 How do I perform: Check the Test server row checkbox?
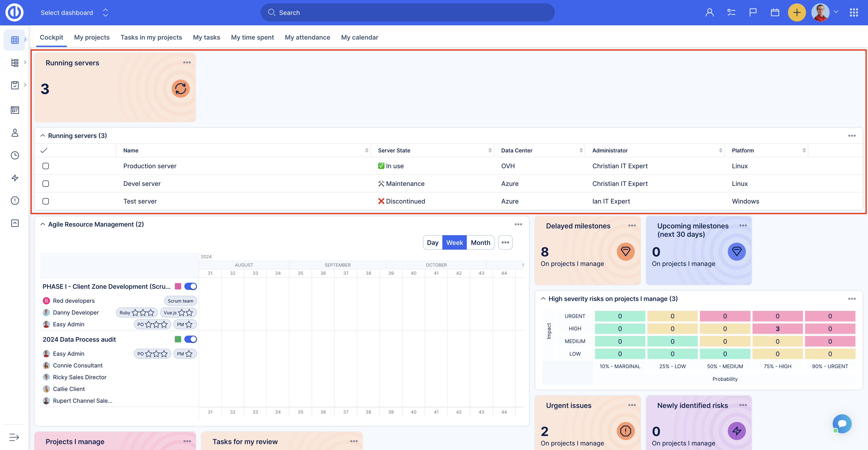coord(46,201)
